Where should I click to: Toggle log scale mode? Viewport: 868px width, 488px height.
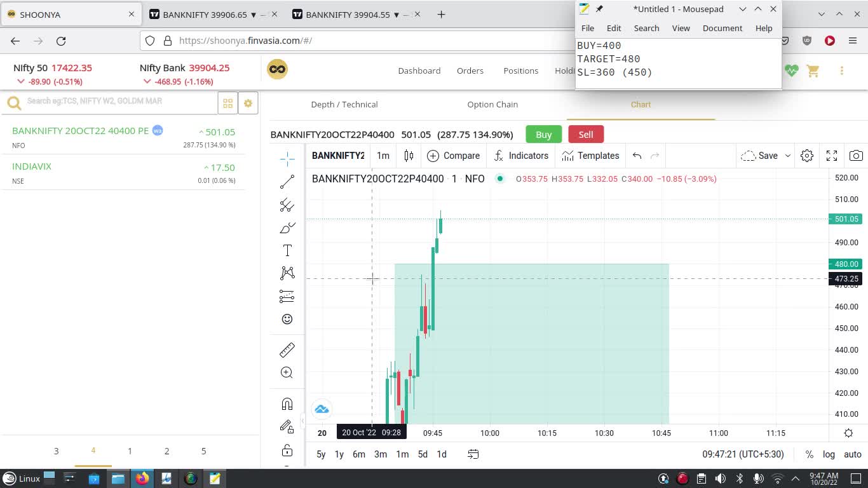pos(829,454)
